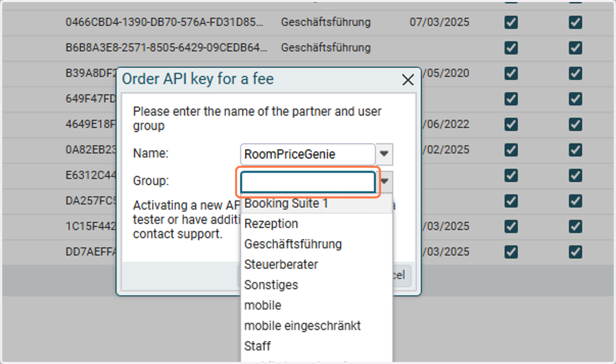Uncheck right checkbox in 1C15F442 row

click(x=575, y=226)
